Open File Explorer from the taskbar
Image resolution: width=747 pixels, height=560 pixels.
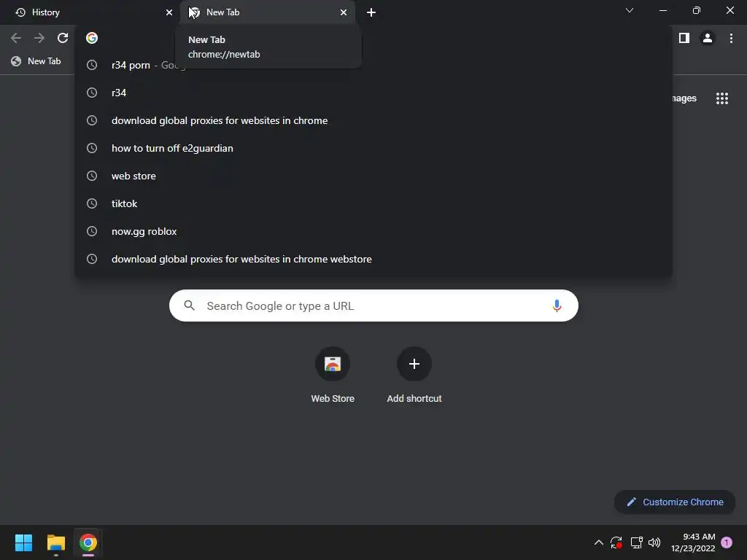56,542
